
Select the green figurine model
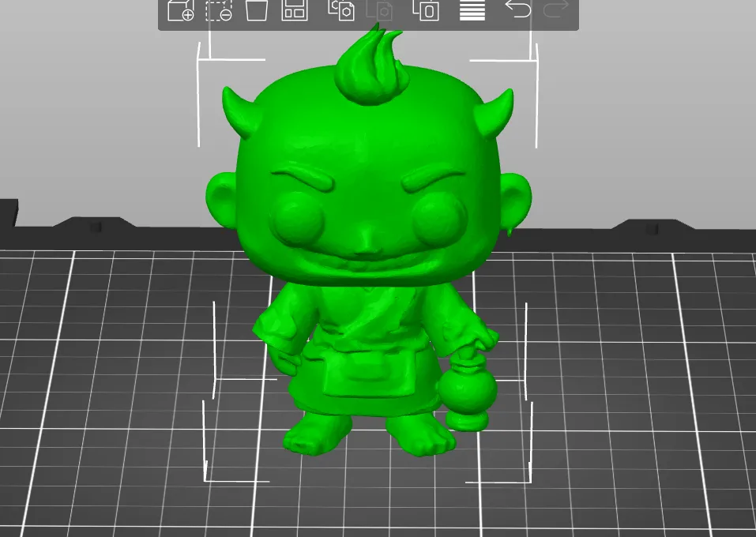[x=369, y=241]
